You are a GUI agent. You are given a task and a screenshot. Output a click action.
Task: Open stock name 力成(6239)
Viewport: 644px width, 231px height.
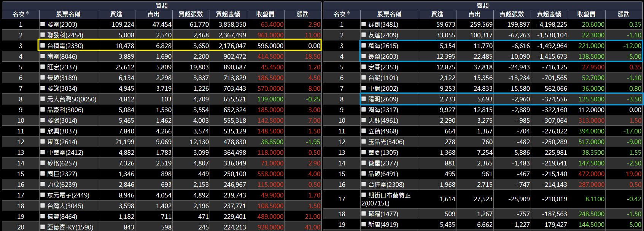(x=62, y=184)
